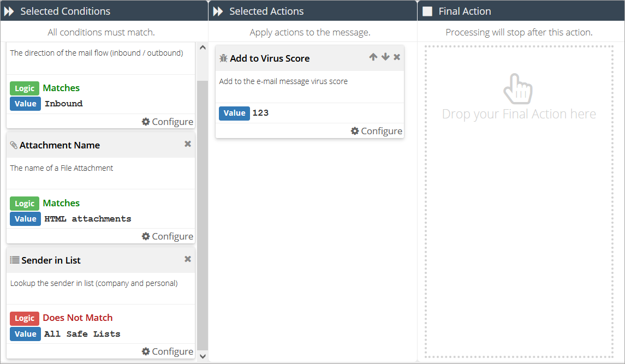Click the bug icon on Virus Score card
625x364 pixels.
[223, 58]
